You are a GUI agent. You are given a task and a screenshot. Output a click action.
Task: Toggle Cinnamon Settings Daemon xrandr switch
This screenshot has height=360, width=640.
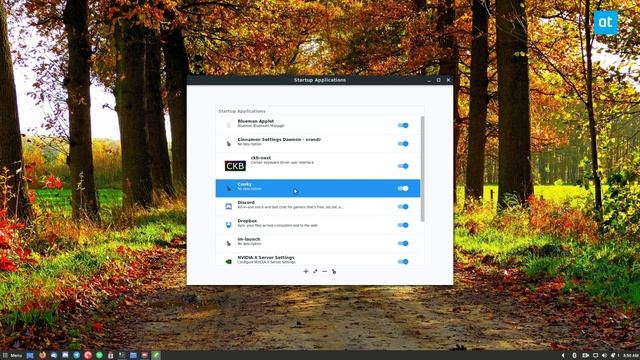pos(403,144)
